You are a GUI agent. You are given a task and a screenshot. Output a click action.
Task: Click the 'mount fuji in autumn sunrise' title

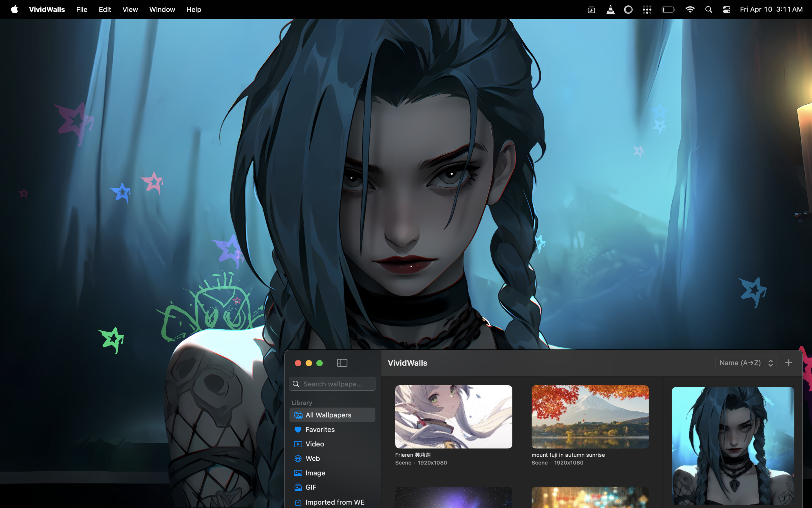click(568, 455)
